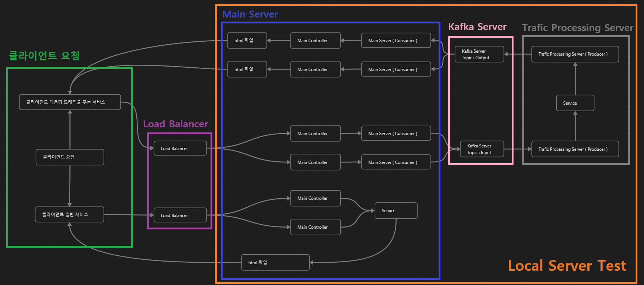Select the second html 파일 node from top

247,69
